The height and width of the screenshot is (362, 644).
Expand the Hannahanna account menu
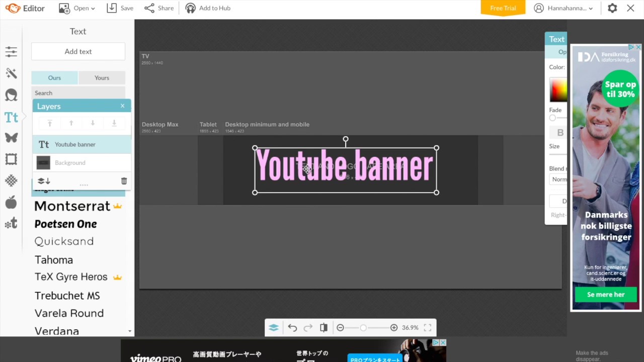pos(563,8)
